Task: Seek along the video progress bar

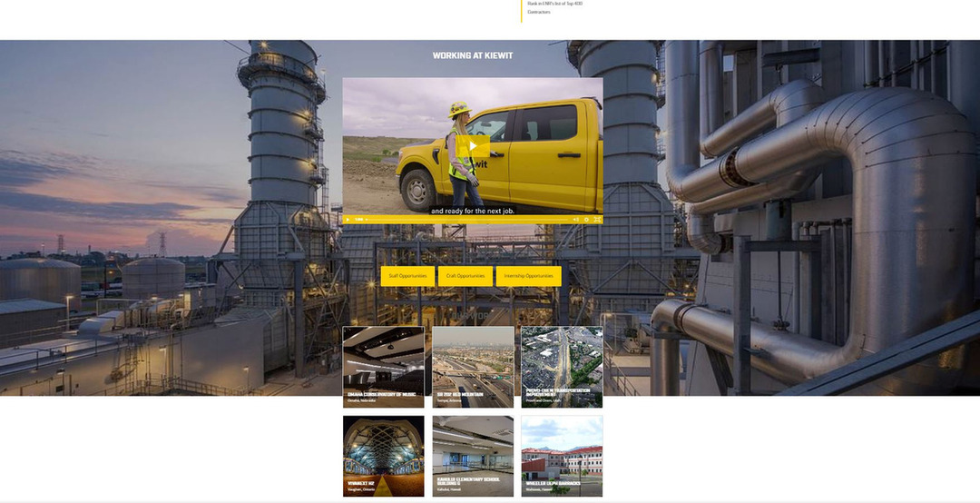Action: tap(467, 220)
